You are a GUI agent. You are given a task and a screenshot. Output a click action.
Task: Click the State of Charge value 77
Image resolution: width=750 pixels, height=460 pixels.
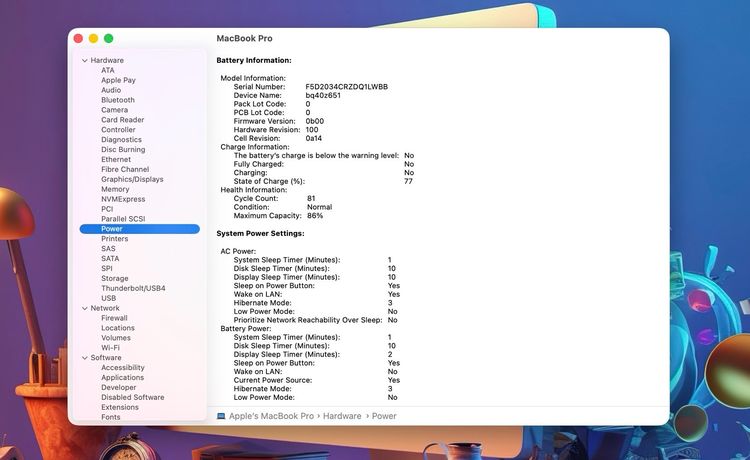point(408,181)
